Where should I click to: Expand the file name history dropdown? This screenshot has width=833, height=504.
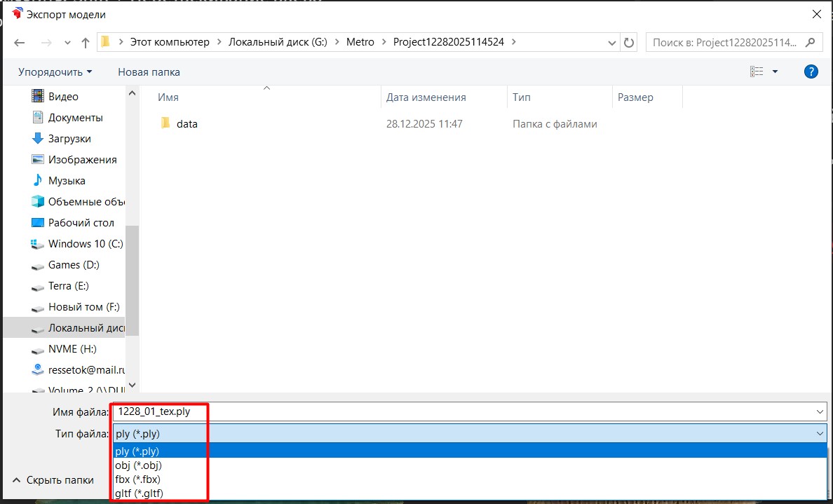coord(821,411)
